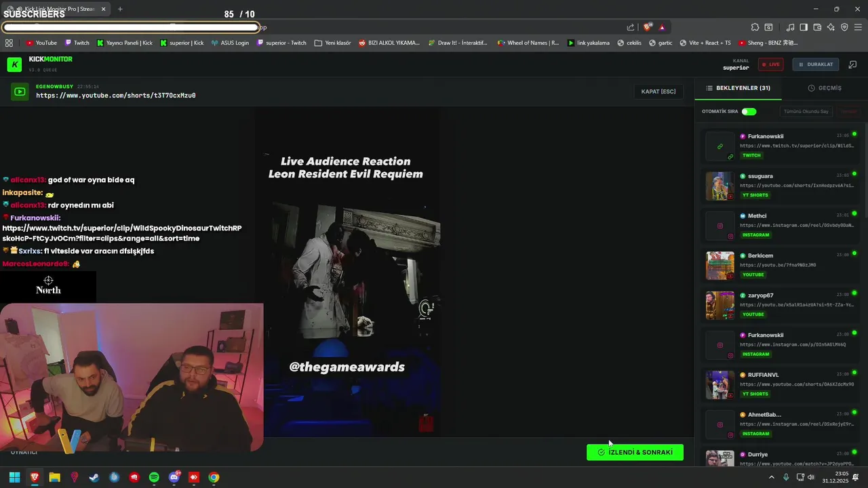Open the share icon in the address bar

click(631, 27)
